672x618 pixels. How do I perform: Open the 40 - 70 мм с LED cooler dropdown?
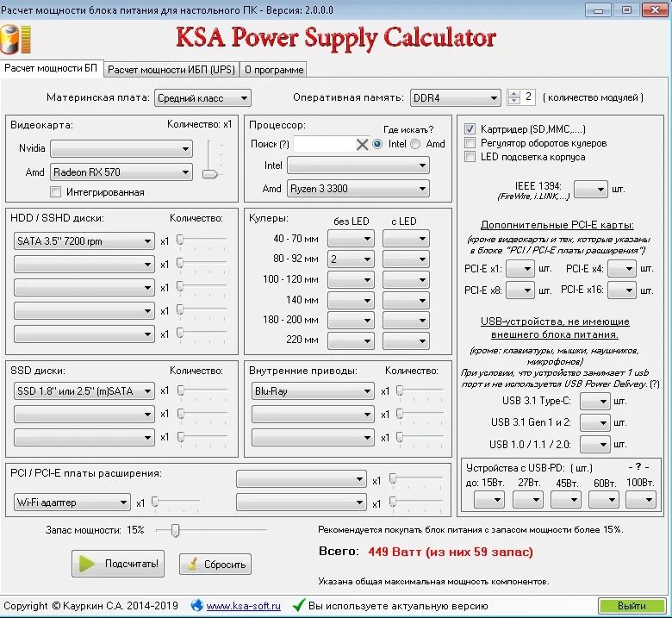[x=406, y=239]
